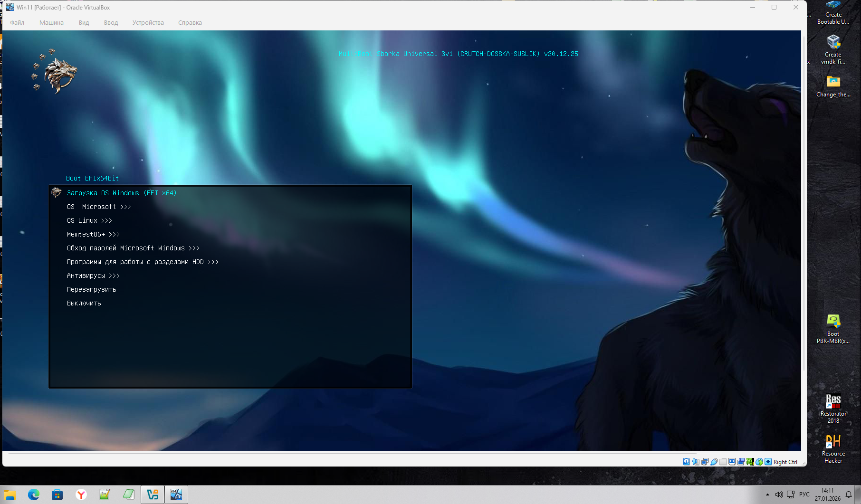Click the two-screens recording indicator in status bar

[741, 462]
